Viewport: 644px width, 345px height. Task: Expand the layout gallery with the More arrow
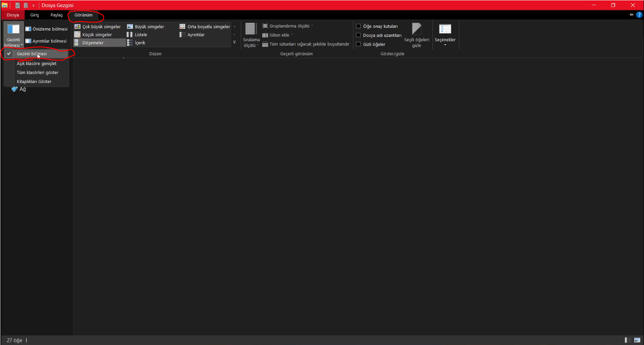click(x=234, y=43)
